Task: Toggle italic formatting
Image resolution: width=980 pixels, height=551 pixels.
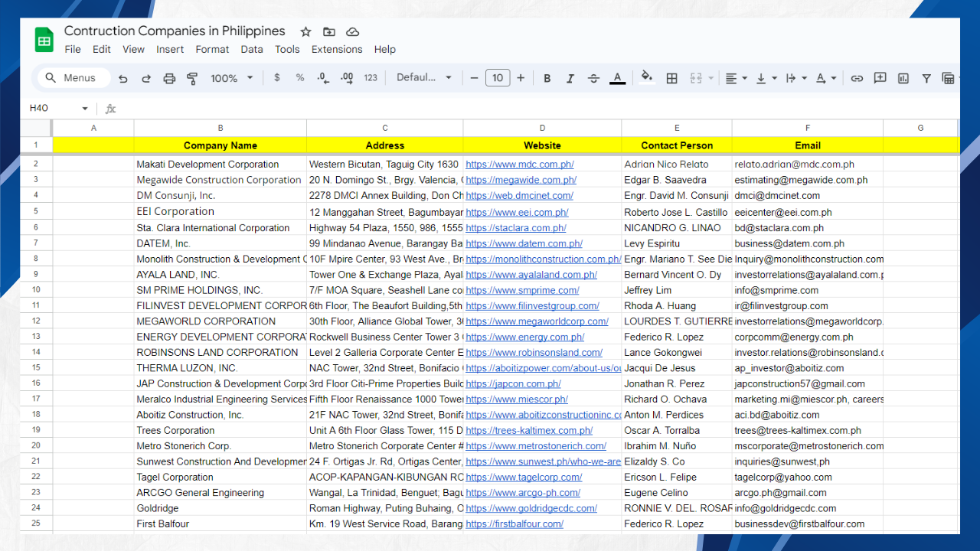Action: tap(570, 78)
